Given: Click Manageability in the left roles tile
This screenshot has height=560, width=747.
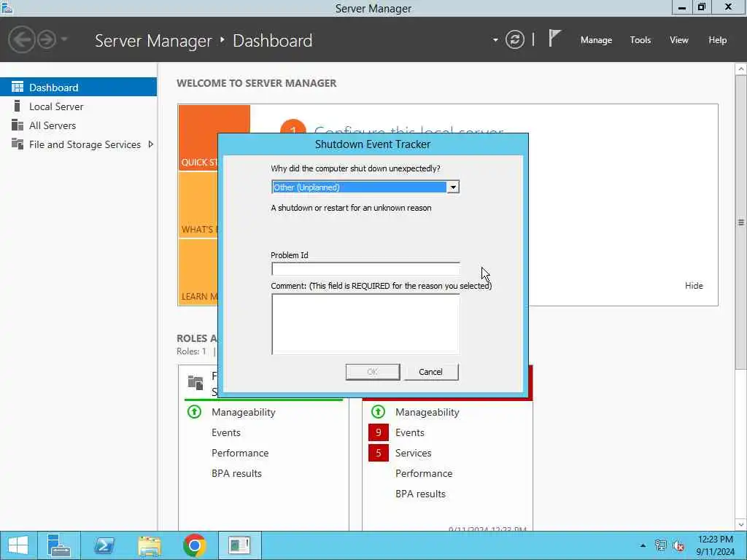Looking at the screenshot, I should tap(243, 413).
